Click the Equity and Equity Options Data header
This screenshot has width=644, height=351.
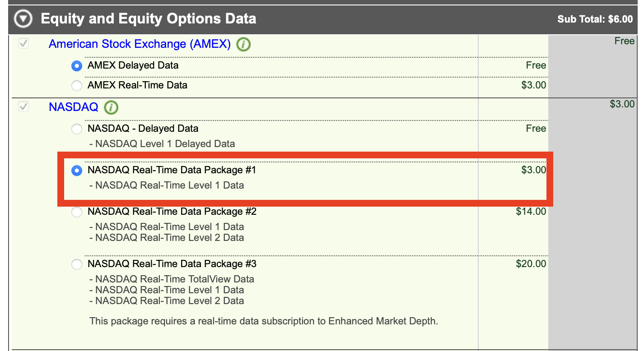click(148, 19)
